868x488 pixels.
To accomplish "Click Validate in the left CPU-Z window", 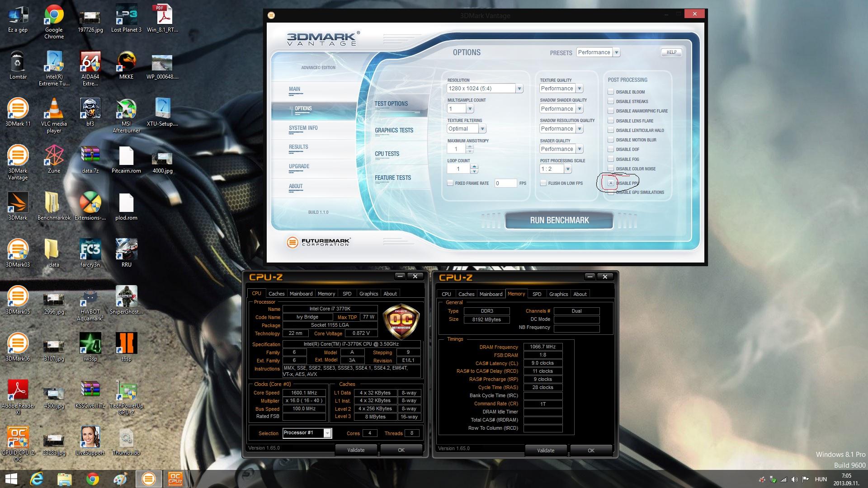I will 356,450.
